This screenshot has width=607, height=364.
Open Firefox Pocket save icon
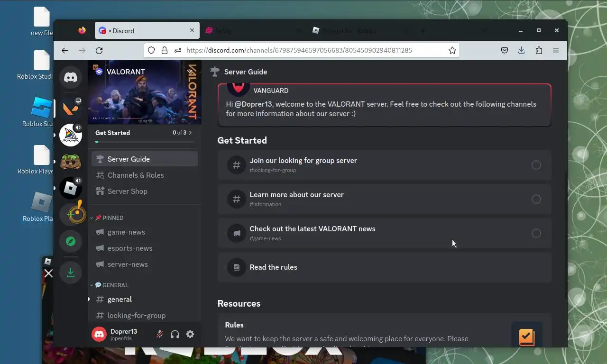click(x=505, y=50)
